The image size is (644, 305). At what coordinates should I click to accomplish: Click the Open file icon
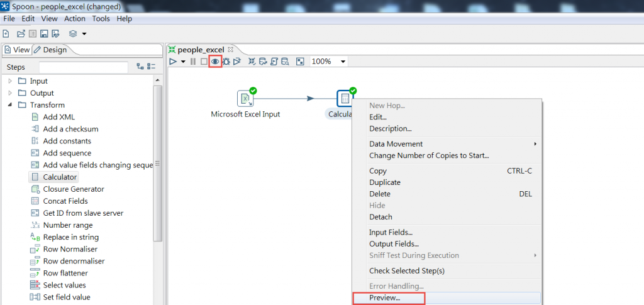point(21,34)
